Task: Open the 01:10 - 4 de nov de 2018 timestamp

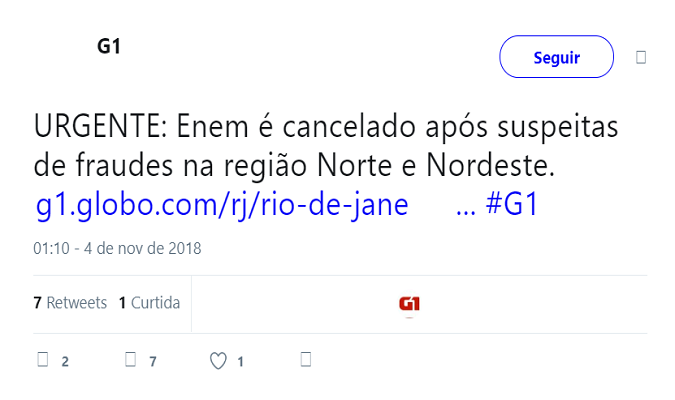Action: tap(117, 248)
